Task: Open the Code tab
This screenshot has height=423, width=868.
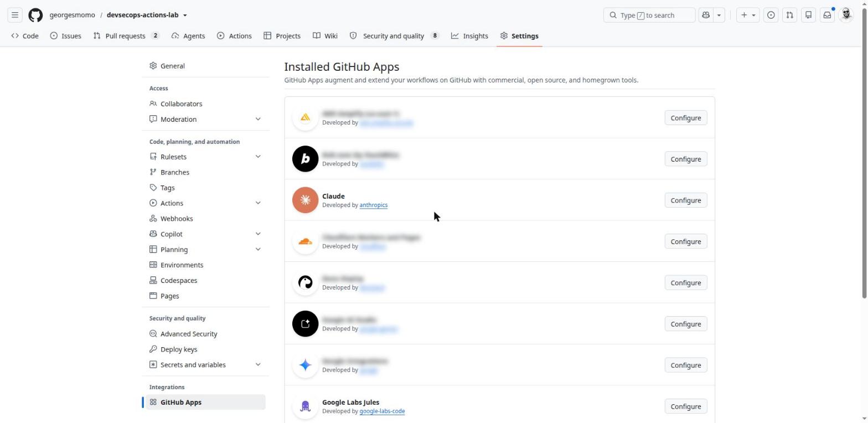Action: 25,36
